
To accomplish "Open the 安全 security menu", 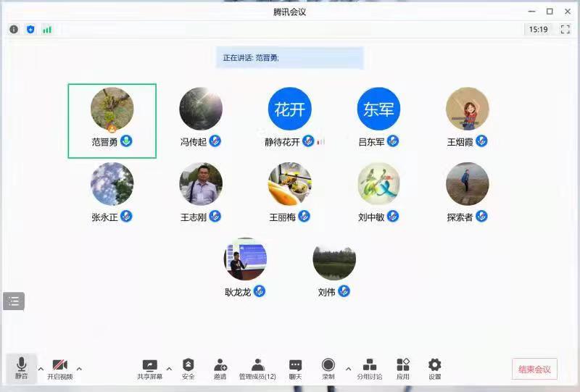I will (x=188, y=368).
